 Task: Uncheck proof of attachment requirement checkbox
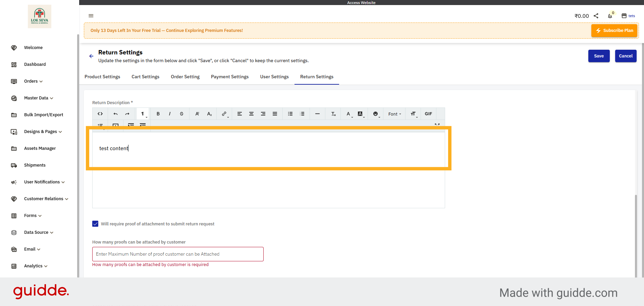coord(95,224)
